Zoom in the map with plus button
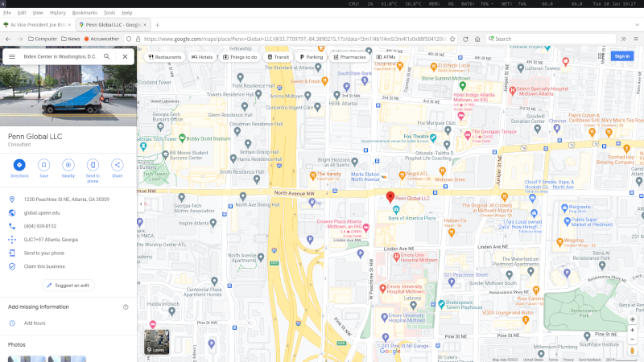 pyautogui.click(x=633, y=330)
